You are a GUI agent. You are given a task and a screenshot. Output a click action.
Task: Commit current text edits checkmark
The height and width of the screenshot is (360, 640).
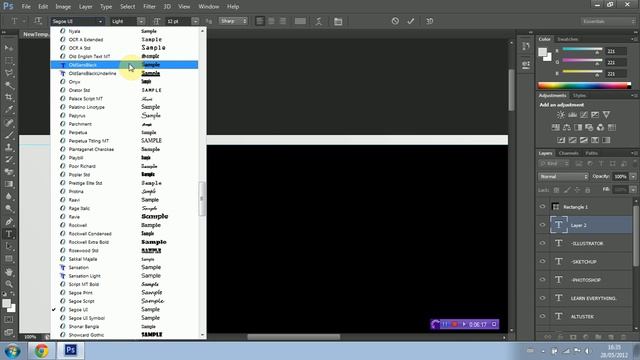pyautogui.click(x=411, y=21)
